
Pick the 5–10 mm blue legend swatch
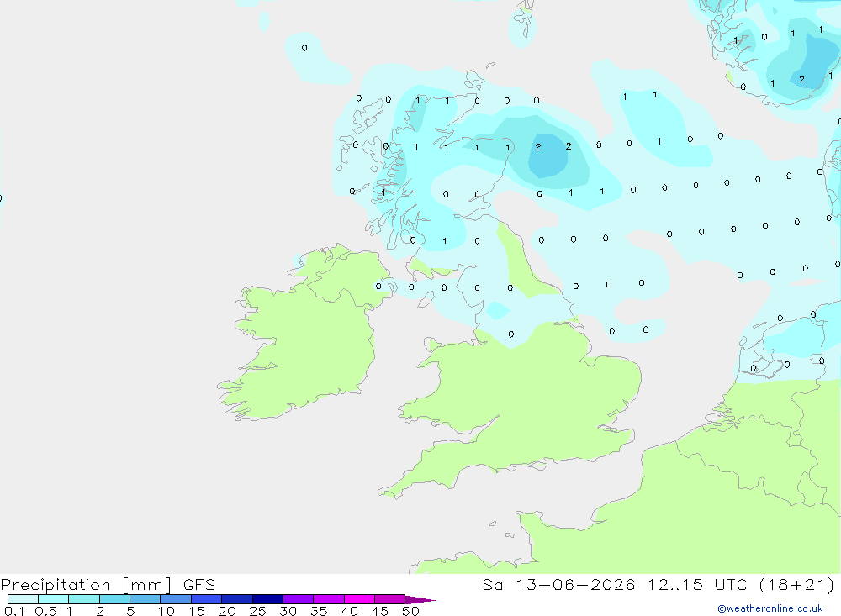tap(145, 599)
